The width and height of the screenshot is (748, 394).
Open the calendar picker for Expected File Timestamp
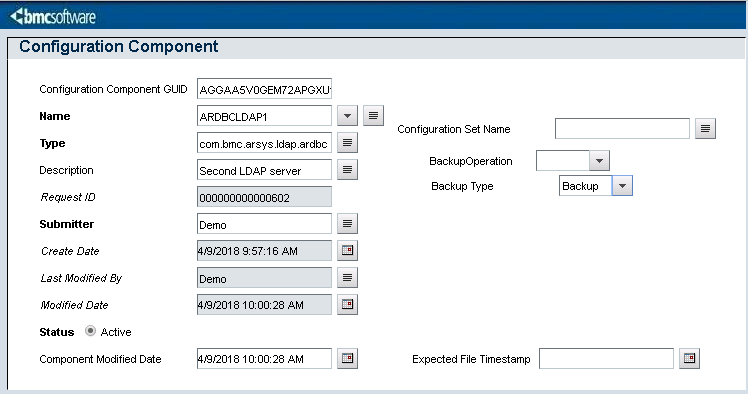pyautogui.click(x=689, y=359)
